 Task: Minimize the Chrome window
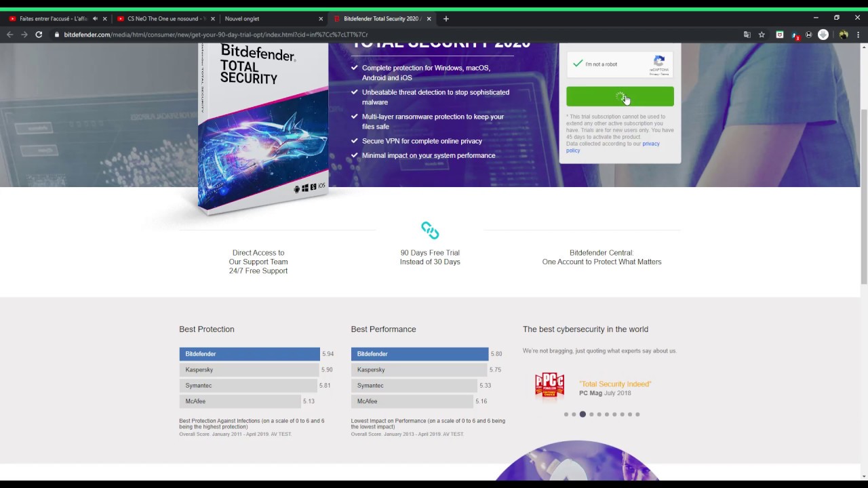[x=816, y=18]
